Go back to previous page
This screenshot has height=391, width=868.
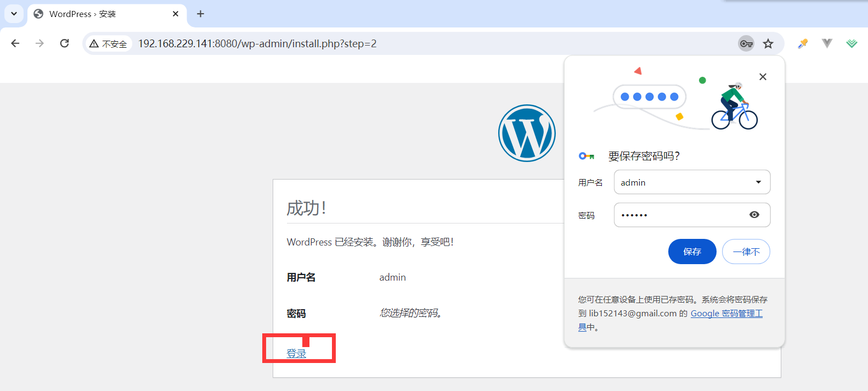click(15, 43)
